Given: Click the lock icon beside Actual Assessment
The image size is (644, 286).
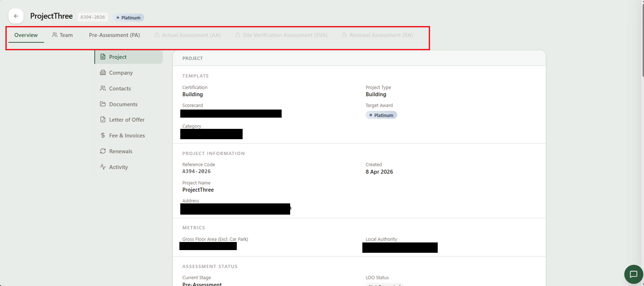Looking at the screenshot, I should 157,35.
